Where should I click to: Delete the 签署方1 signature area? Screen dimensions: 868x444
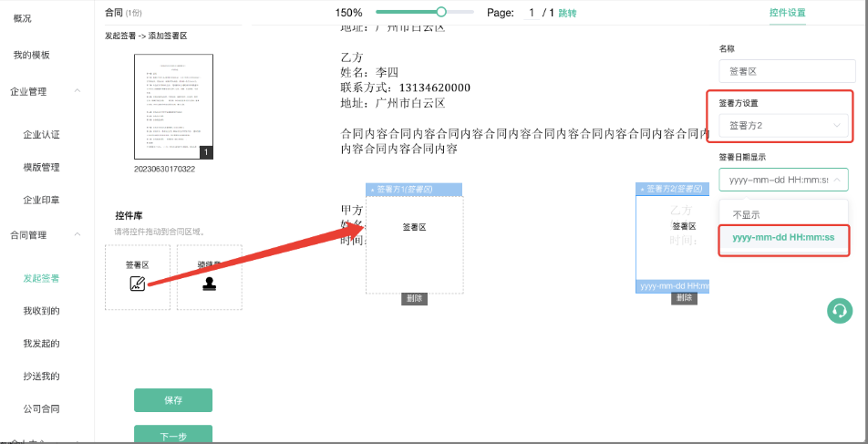click(x=414, y=298)
